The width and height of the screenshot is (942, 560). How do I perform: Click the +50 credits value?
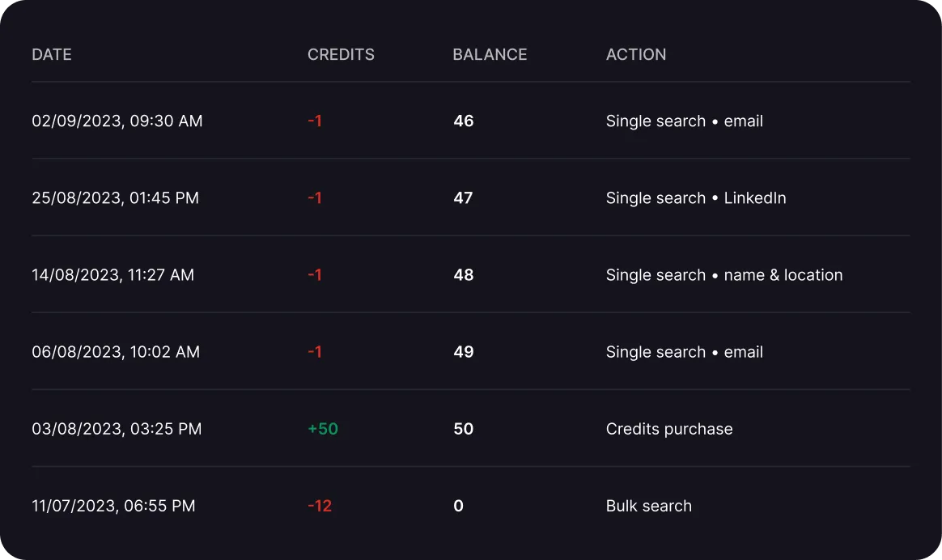[x=323, y=429]
